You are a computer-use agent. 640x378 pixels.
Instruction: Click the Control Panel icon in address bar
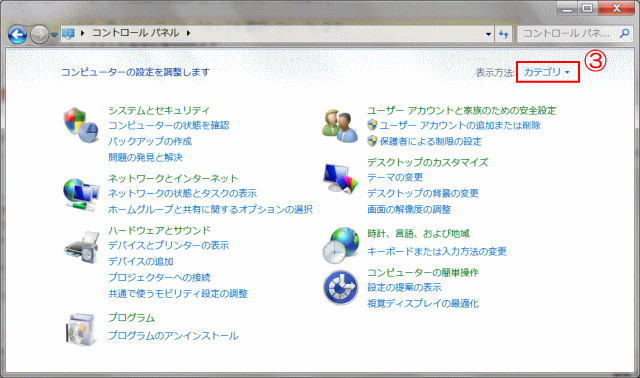click(x=68, y=33)
